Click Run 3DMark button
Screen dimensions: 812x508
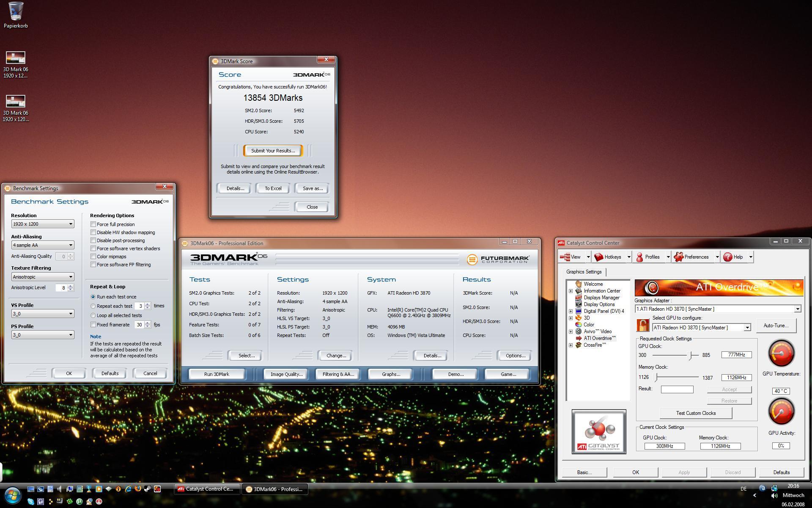click(x=217, y=374)
